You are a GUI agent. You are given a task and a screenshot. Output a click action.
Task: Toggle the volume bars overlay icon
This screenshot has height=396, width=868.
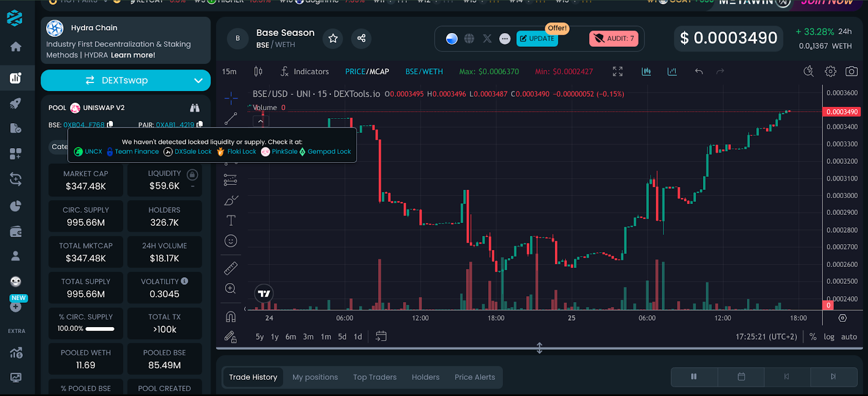[672, 71]
